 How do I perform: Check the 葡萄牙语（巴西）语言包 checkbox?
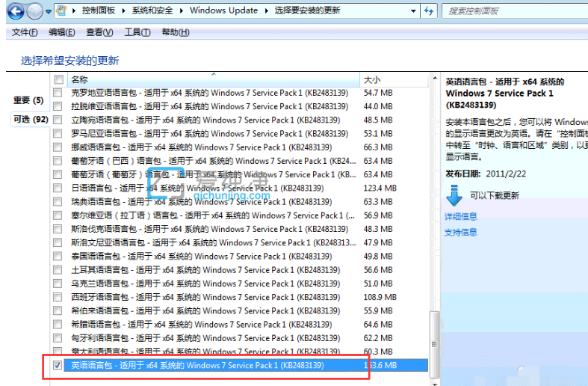point(58,161)
